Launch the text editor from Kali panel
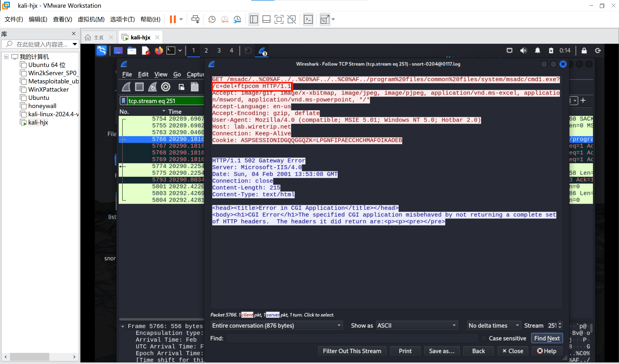Image resolution: width=619 pixels, height=364 pixels. (x=145, y=51)
